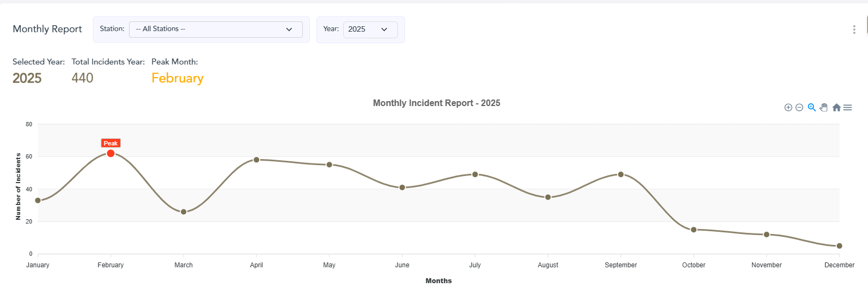Select the March data point

click(184, 212)
